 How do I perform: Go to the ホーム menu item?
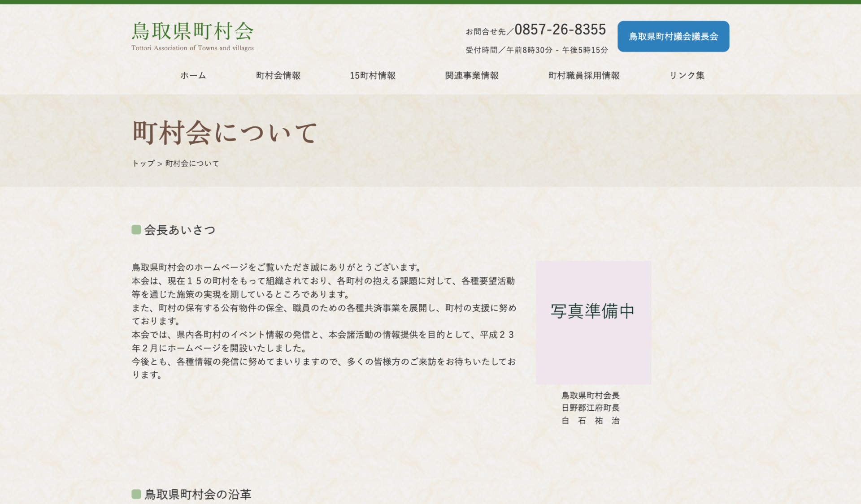pyautogui.click(x=193, y=76)
